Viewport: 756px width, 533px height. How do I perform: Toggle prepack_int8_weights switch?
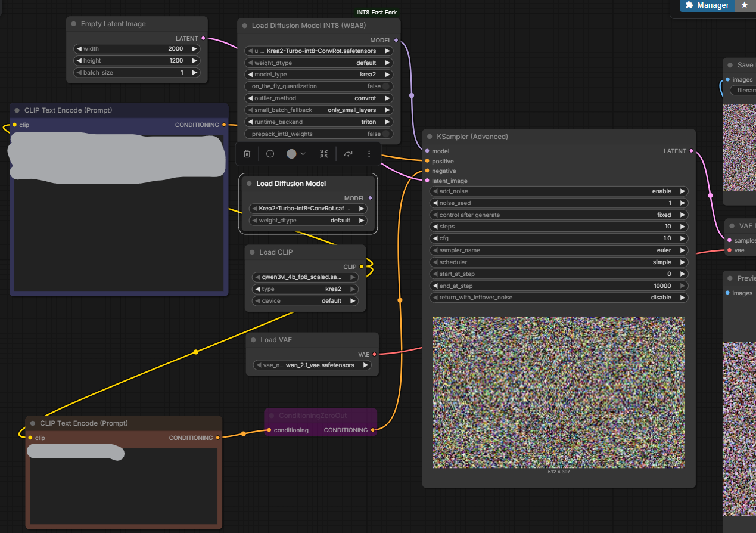coord(386,134)
